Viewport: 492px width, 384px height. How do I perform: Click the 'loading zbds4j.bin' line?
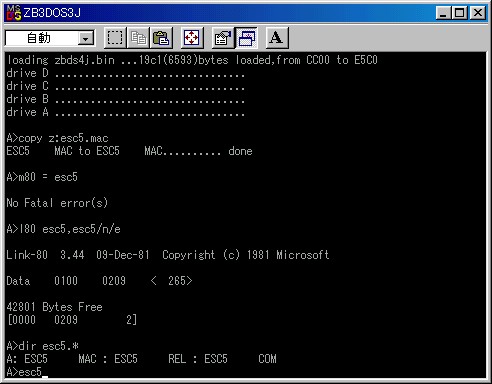(192, 60)
